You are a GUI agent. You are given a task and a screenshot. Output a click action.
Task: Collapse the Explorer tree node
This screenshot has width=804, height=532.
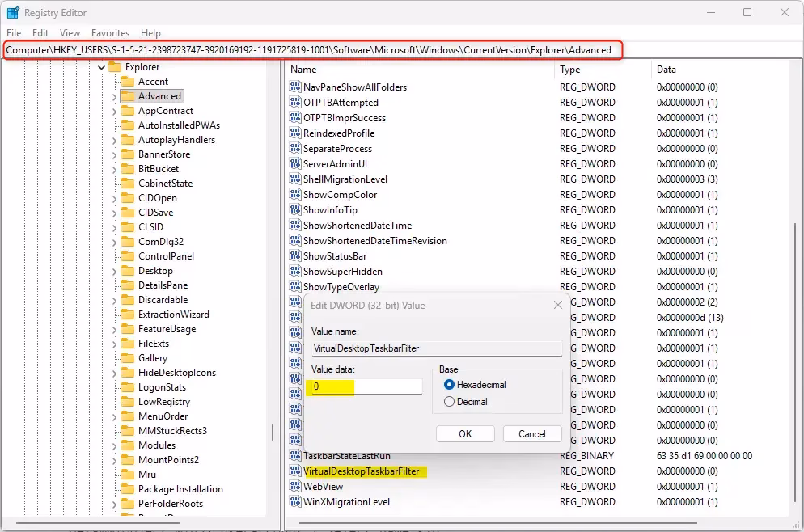coord(101,66)
